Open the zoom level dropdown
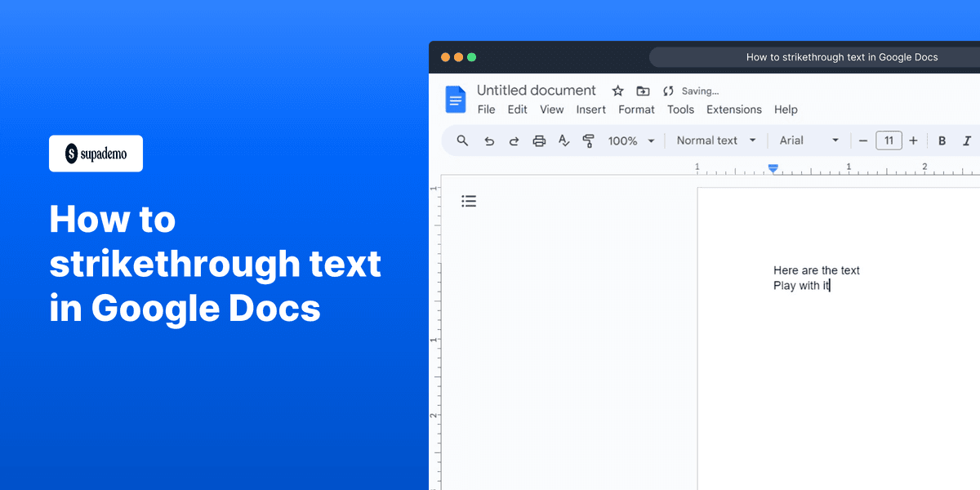Image resolution: width=980 pixels, height=490 pixels. pos(630,140)
